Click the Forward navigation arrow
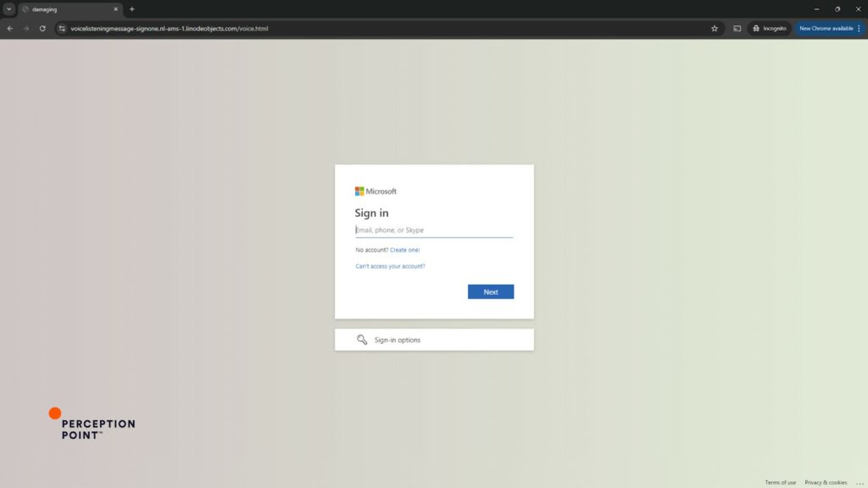The width and height of the screenshot is (868, 488). (26, 28)
